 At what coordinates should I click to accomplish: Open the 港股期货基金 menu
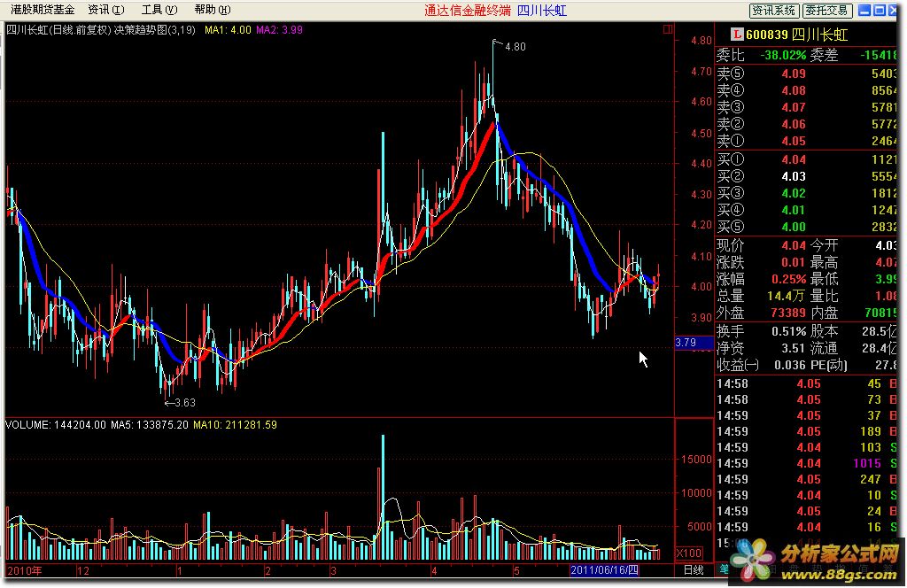pyautogui.click(x=43, y=10)
